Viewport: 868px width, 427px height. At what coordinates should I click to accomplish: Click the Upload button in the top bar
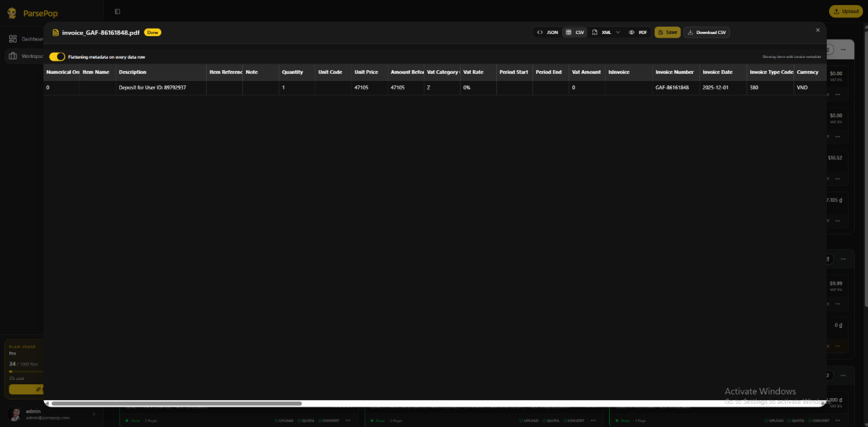(846, 11)
